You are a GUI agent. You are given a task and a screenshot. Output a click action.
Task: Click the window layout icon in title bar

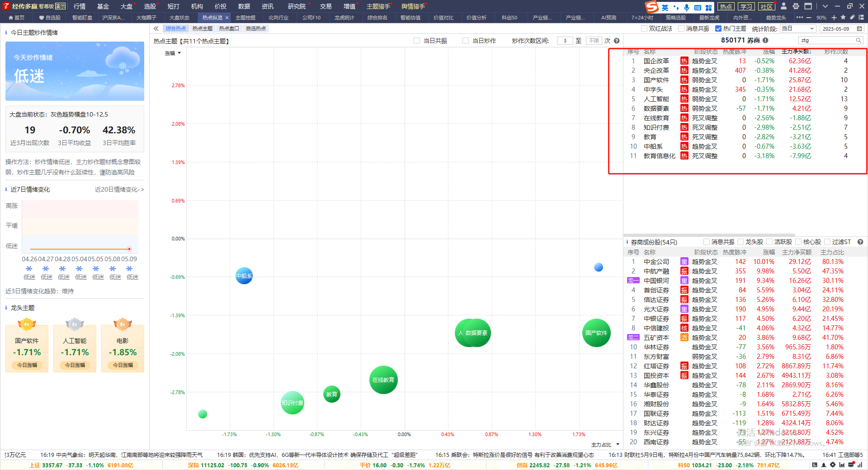click(x=808, y=6)
